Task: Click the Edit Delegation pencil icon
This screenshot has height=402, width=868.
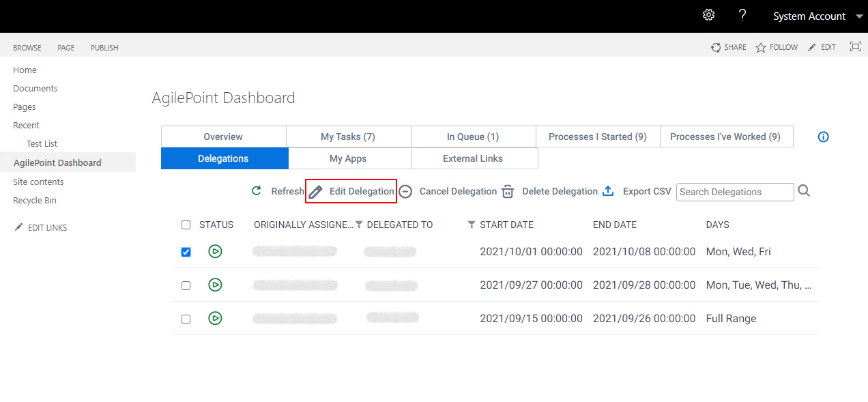Action: (x=315, y=192)
